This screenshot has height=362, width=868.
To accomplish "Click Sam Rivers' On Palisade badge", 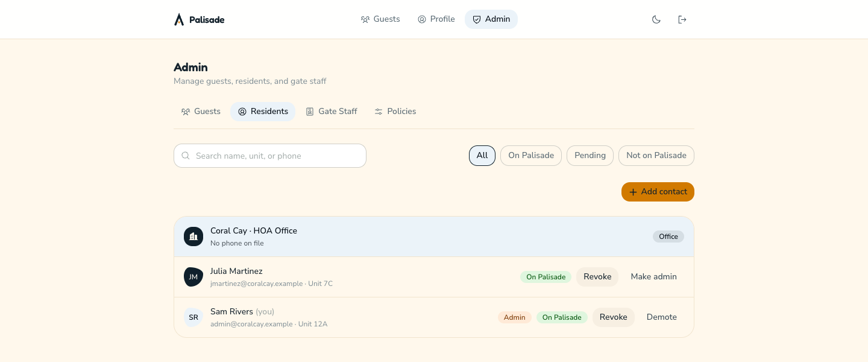I will [562, 317].
